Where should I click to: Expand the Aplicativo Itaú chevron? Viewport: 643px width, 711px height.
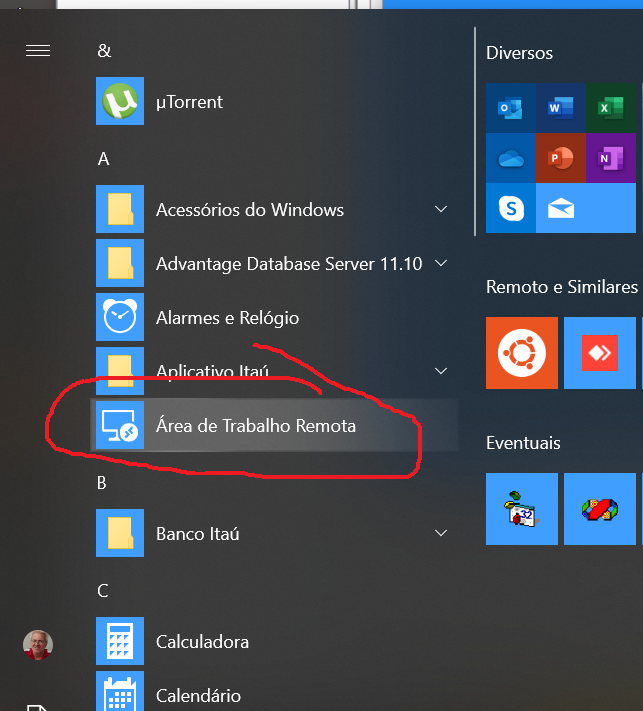click(x=441, y=371)
